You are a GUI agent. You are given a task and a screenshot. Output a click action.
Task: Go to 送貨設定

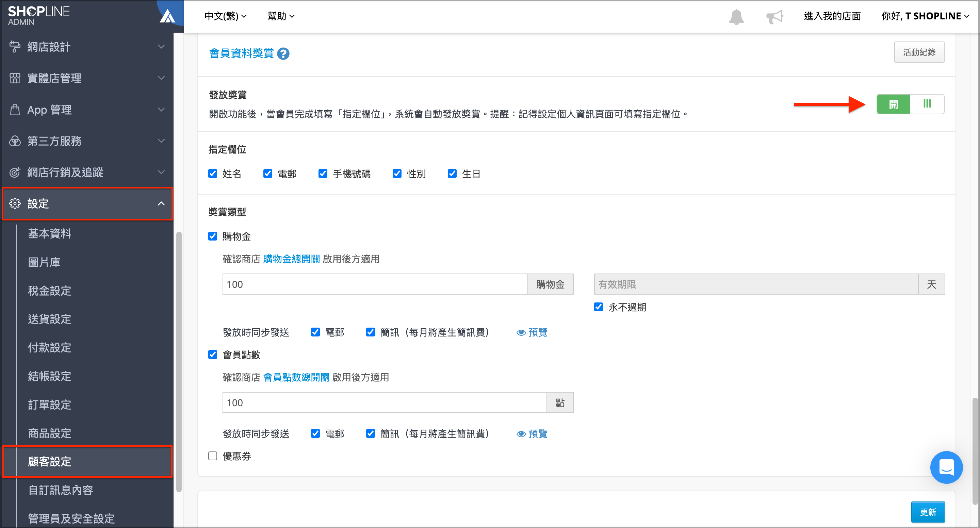pos(49,319)
